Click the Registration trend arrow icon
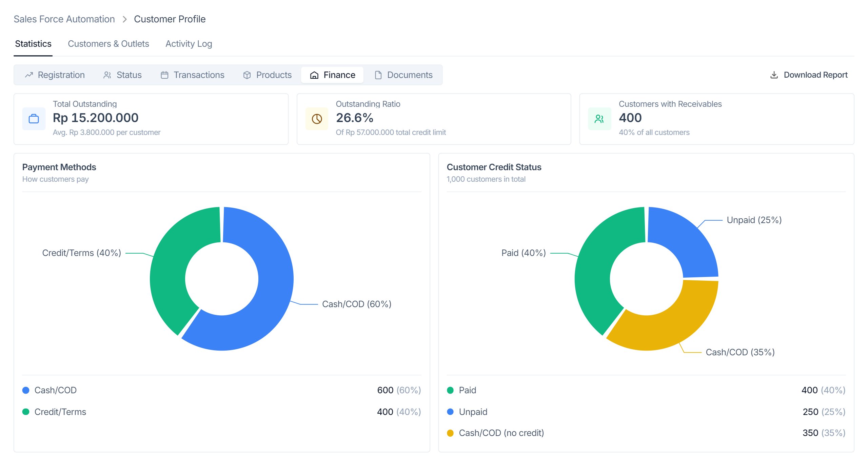868x457 pixels. [29, 75]
